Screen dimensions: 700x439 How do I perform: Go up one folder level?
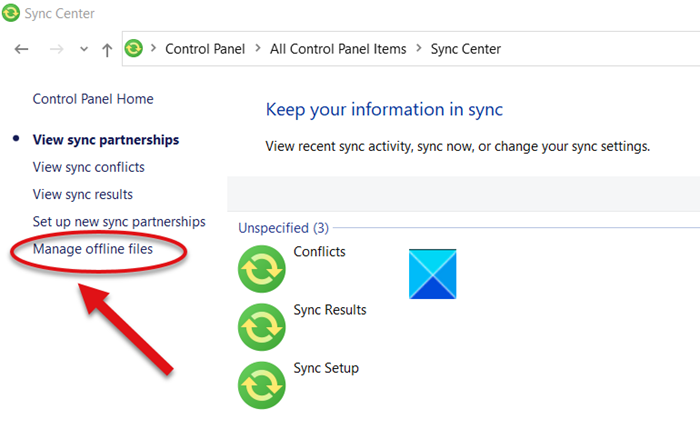107,49
